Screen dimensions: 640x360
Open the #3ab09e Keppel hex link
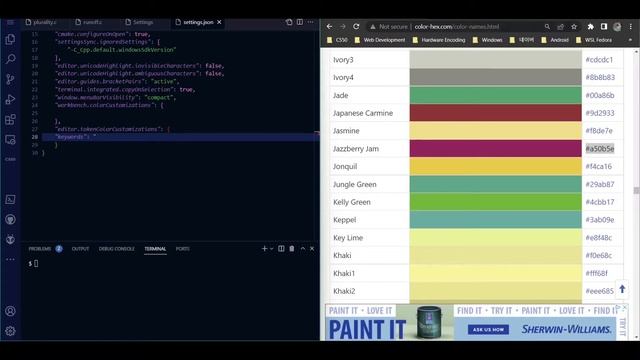coord(600,220)
